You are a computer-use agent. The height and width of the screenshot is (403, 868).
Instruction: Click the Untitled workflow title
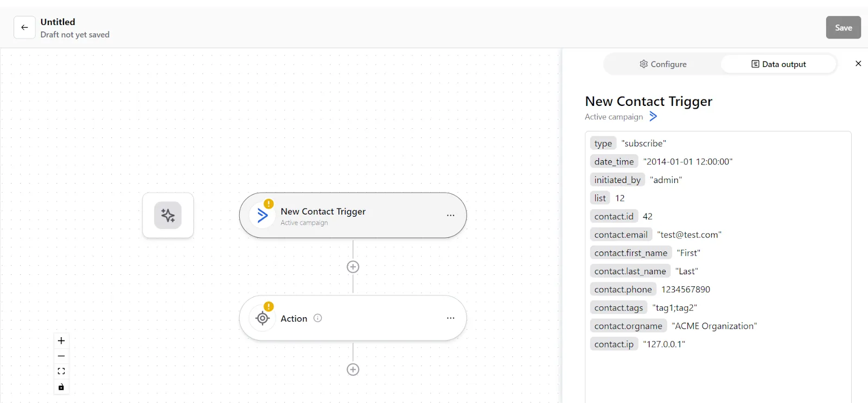(x=58, y=22)
